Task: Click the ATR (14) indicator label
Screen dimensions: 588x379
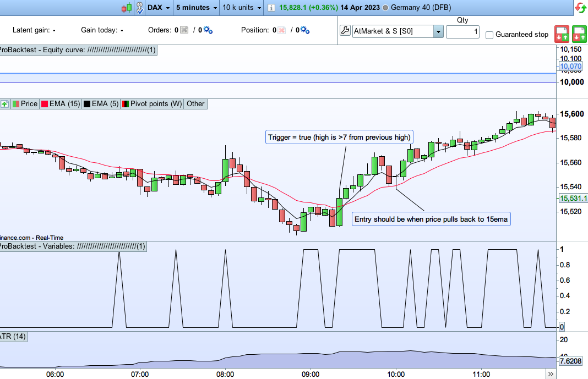Action: [x=13, y=336]
